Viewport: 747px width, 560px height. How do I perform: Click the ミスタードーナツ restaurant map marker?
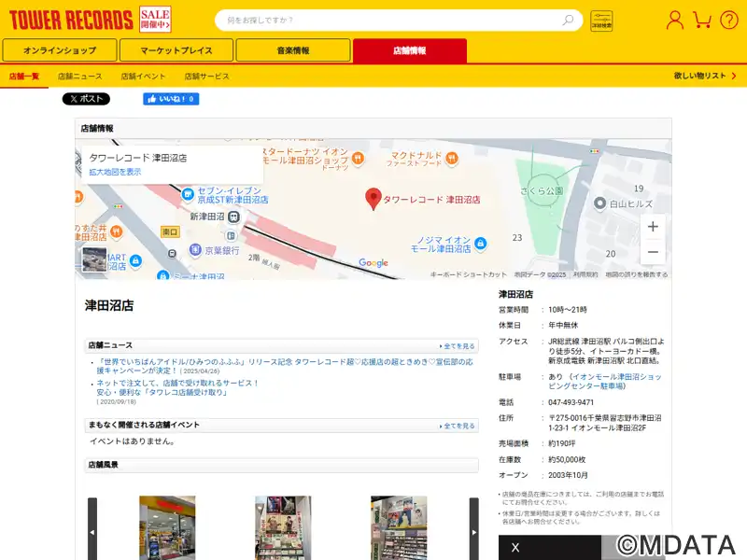coord(358,158)
